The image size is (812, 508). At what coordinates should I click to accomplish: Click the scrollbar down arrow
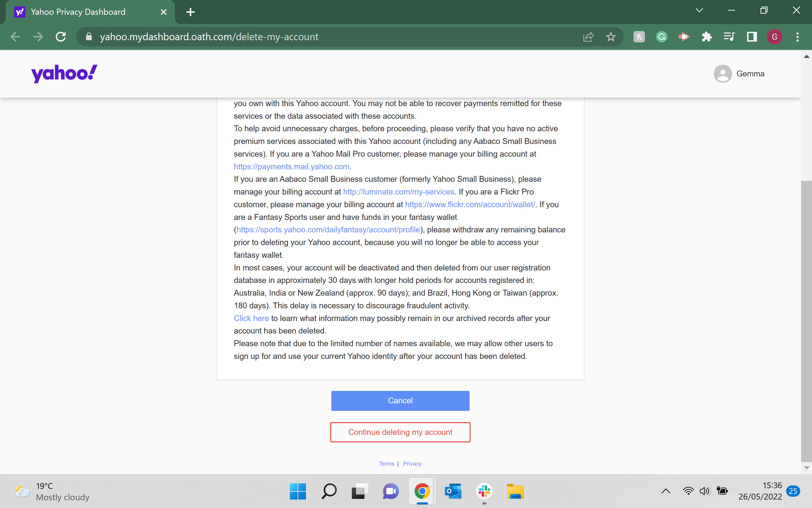point(806,468)
